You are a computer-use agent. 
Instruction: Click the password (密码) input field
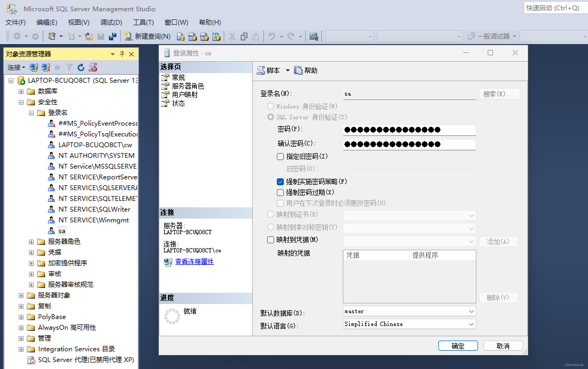409,130
